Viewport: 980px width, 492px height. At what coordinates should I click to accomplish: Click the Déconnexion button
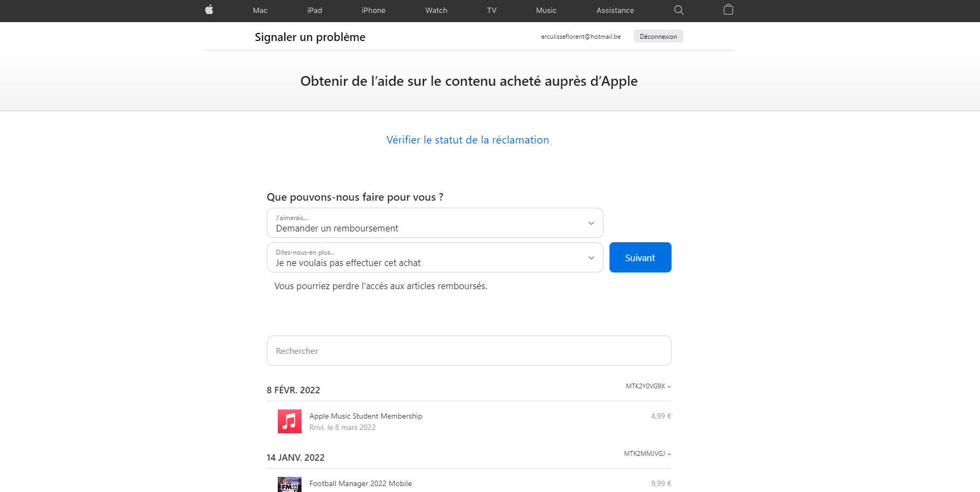[x=659, y=36]
